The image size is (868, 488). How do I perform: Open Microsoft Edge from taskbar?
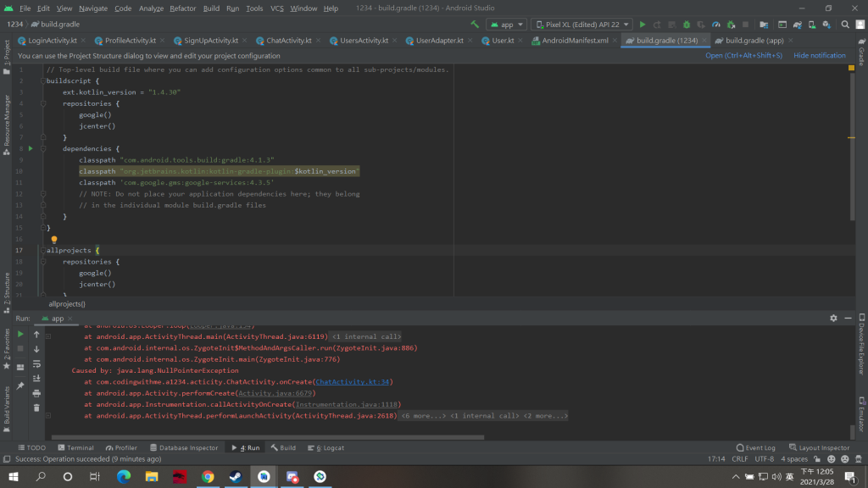124,476
